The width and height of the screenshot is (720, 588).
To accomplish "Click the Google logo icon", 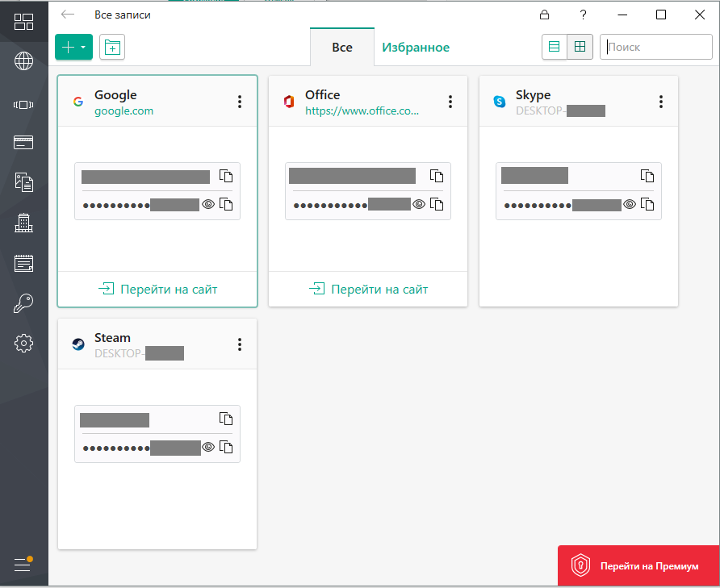I will click(78, 102).
